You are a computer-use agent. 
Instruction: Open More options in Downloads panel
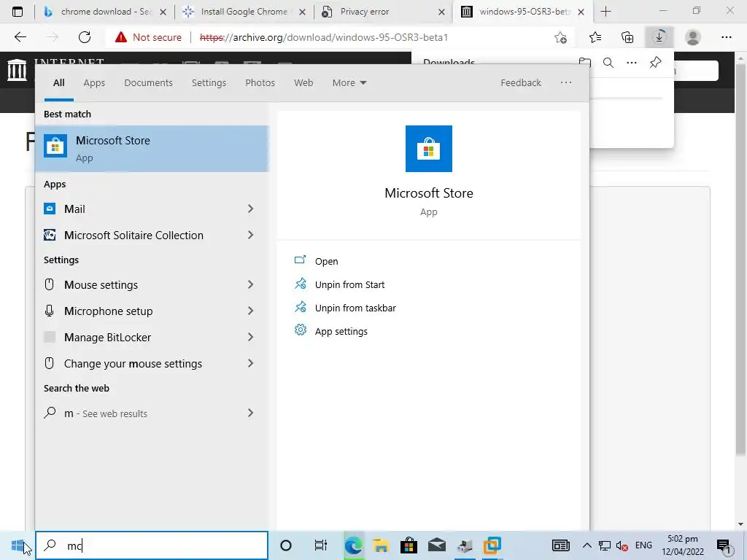tap(632, 63)
